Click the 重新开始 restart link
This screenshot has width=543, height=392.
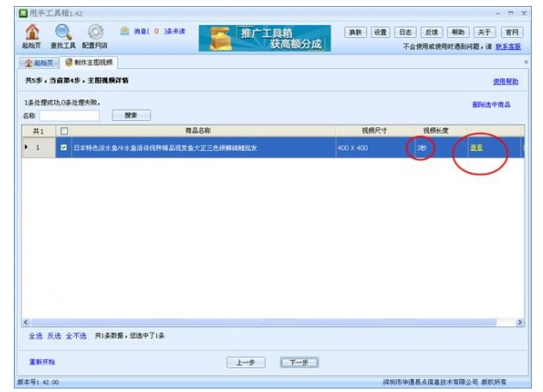[42, 362]
